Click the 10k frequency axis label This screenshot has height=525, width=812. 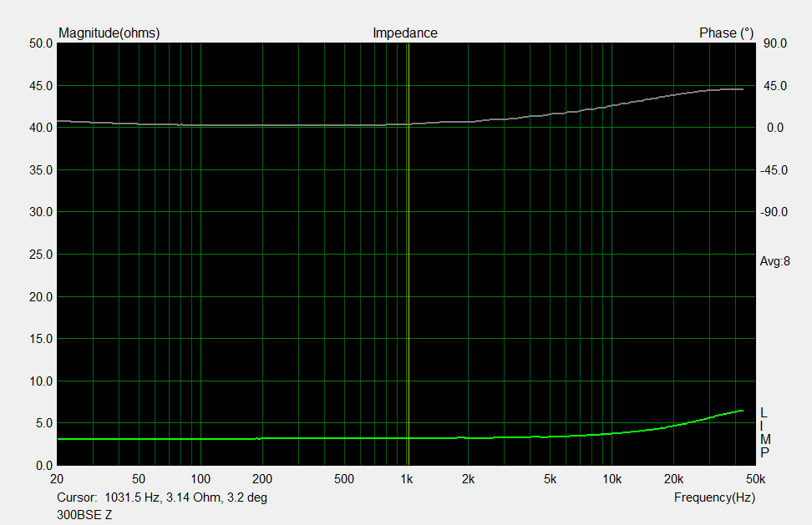coord(612,479)
